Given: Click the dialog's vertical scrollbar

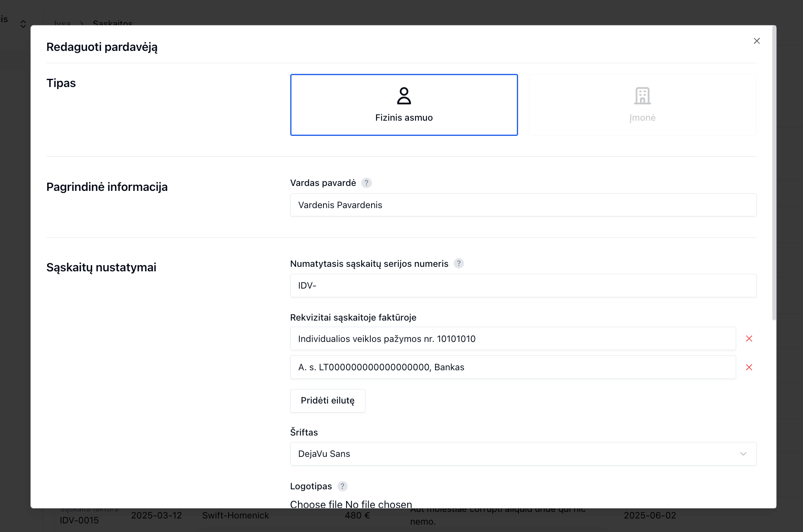Looking at the screenshot, I should tap(774, 172).
